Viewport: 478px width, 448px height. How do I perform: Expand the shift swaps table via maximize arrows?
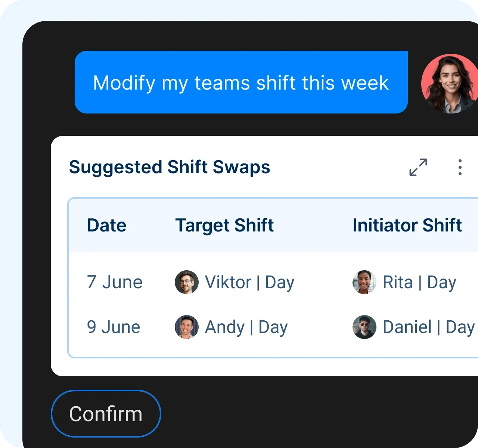[418, 168]
